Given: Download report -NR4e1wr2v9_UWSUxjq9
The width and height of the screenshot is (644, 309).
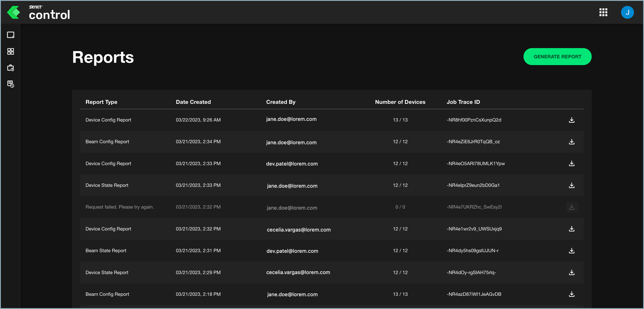Looking at the screenshot, I should tap(572, 229).
